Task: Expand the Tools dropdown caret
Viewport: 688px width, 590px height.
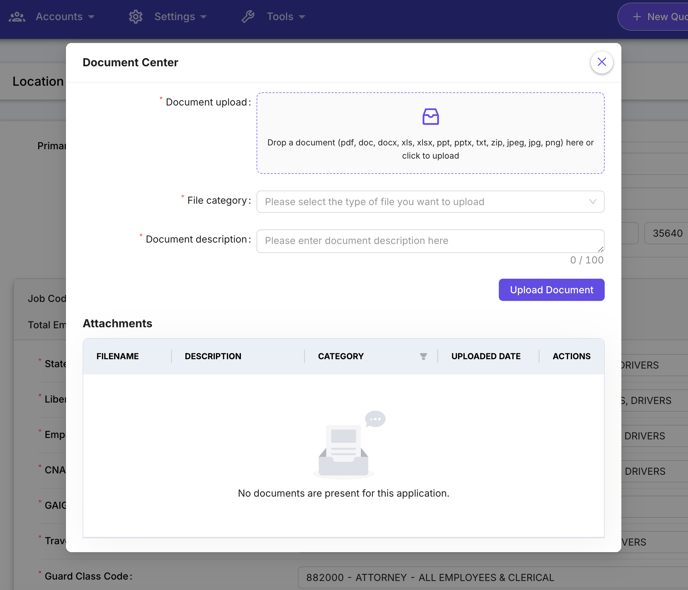Action: 302,17
